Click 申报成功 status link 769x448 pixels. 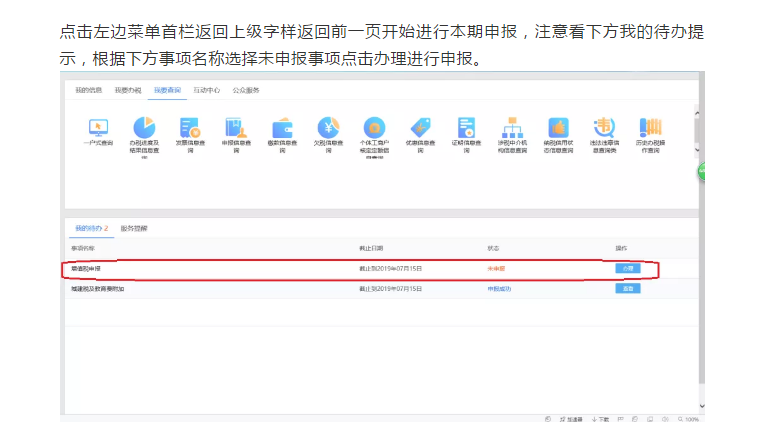point(499,289)
